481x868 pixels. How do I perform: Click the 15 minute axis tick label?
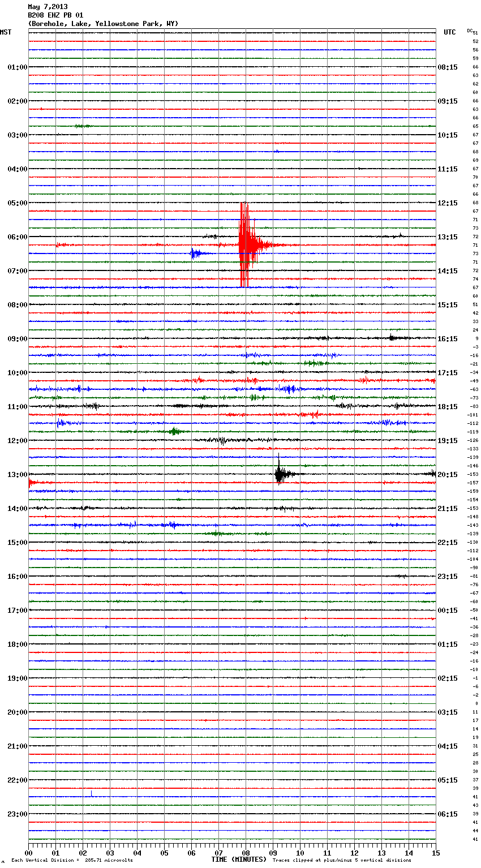pos(436,853)
